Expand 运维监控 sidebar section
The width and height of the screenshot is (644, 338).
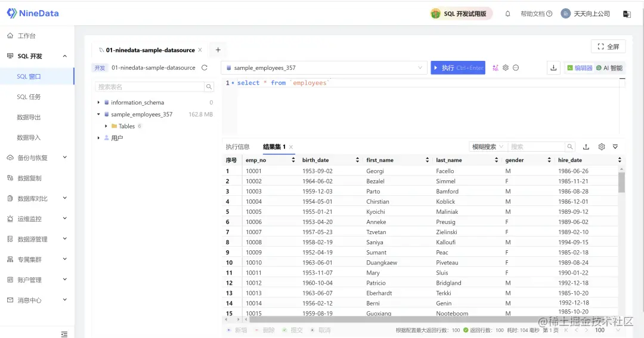point(64,219)
